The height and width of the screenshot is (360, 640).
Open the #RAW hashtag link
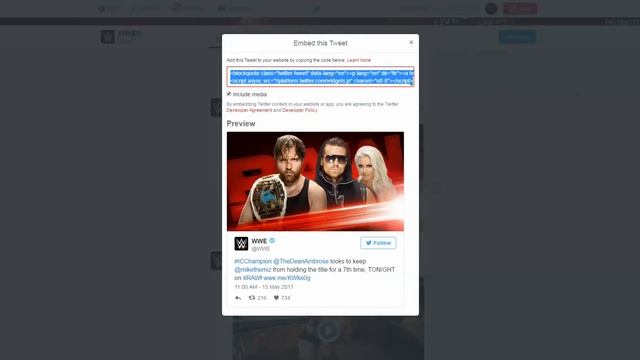click(x=252, y=278)
